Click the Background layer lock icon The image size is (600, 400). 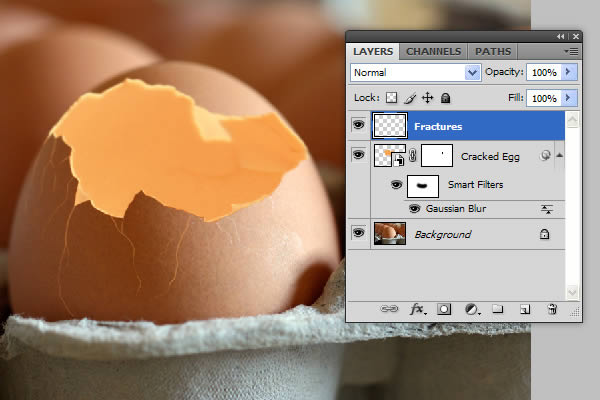(544, 234)
